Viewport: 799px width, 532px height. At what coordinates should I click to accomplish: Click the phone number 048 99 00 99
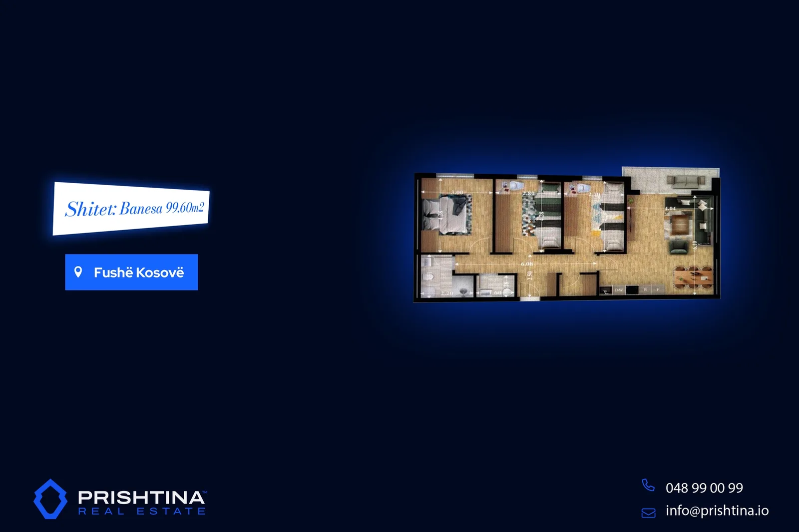(x=704, y=488)
